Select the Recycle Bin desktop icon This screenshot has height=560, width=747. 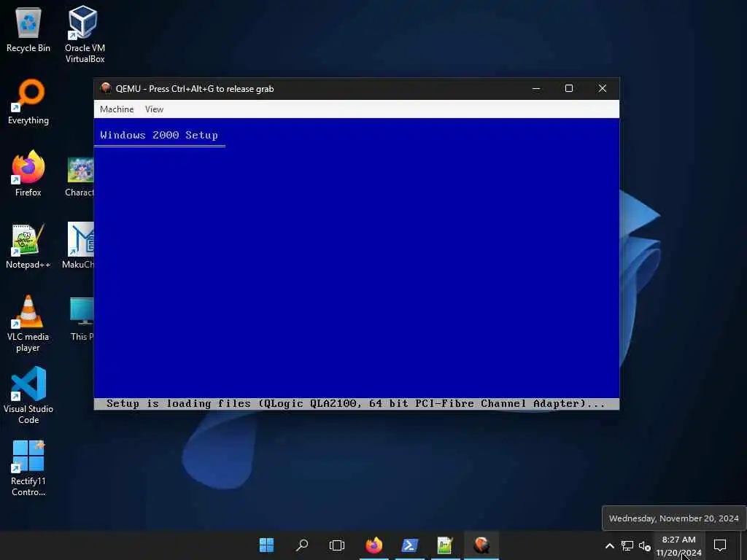(x=28, y=29)
